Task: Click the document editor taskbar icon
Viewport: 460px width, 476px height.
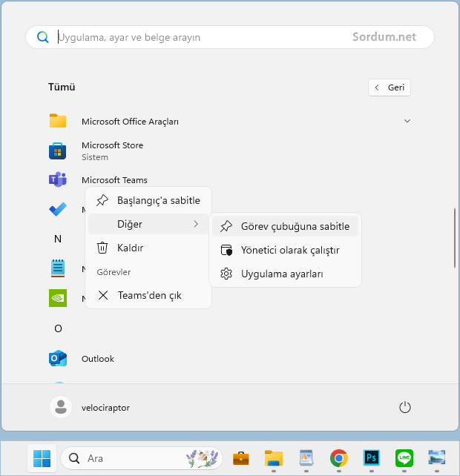Action: coord(306,457)
